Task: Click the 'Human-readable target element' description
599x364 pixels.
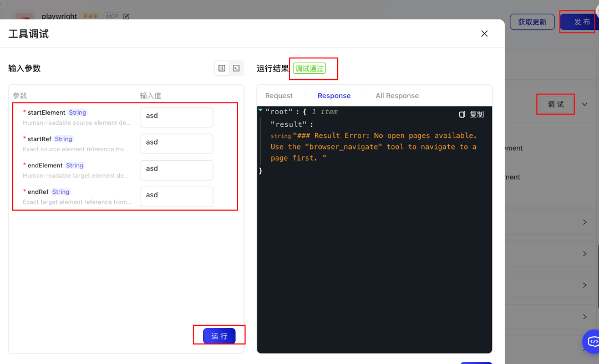Action: 75,176
